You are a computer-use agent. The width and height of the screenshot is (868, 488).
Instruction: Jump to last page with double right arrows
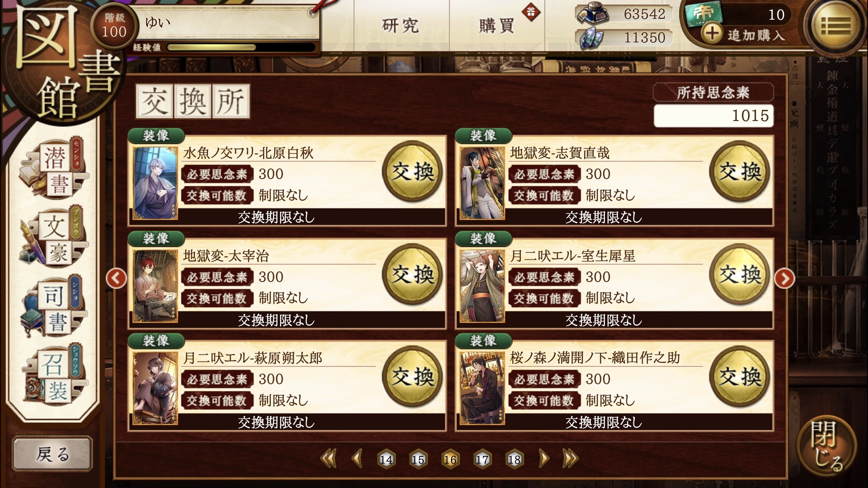570,458
